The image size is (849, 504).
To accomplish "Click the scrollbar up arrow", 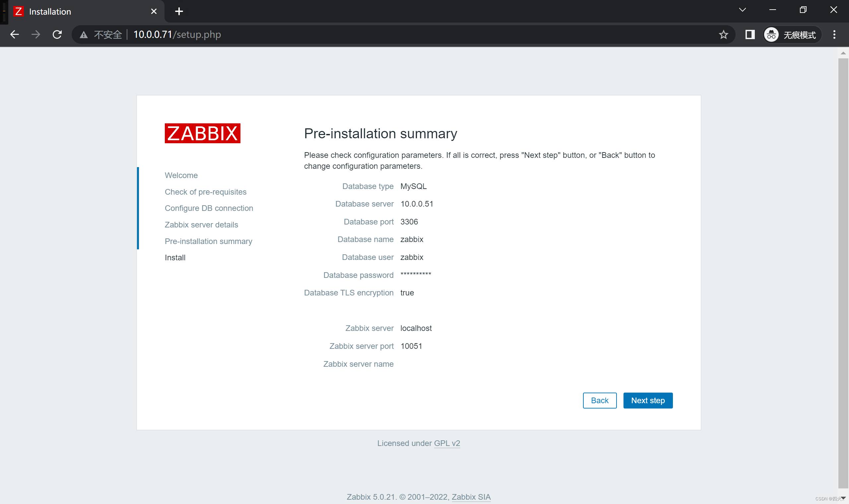I will click(843, 53).
